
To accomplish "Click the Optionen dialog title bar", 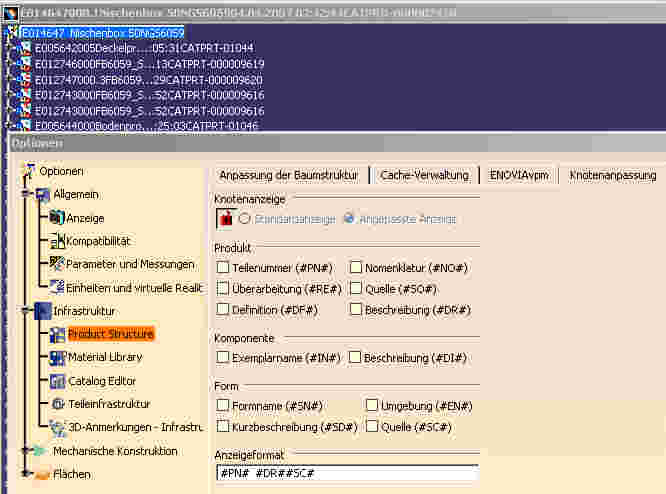I will click(x=338, y=143).
